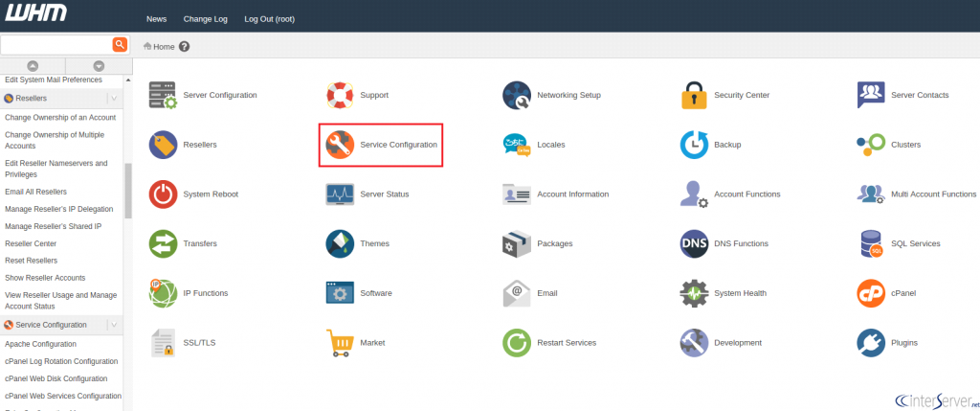Open the DNS Functions icon
Screen dimensions: 980x411
[x=694, y=243]
